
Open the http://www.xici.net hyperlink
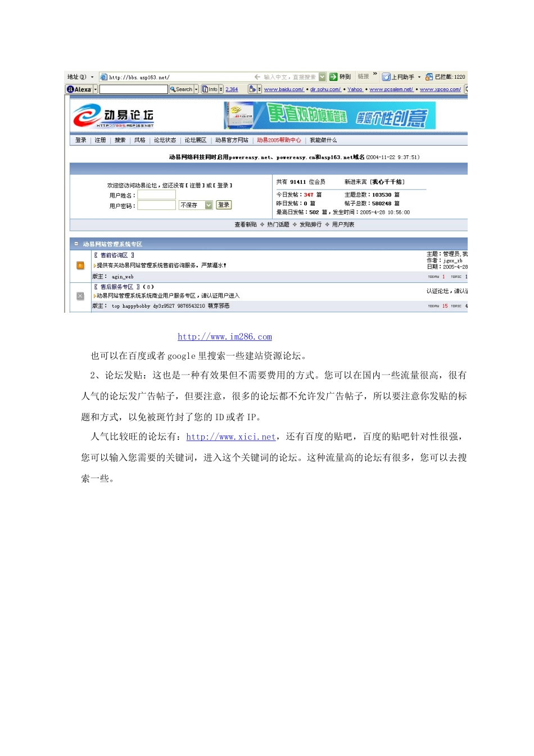[x=231, y=436]
